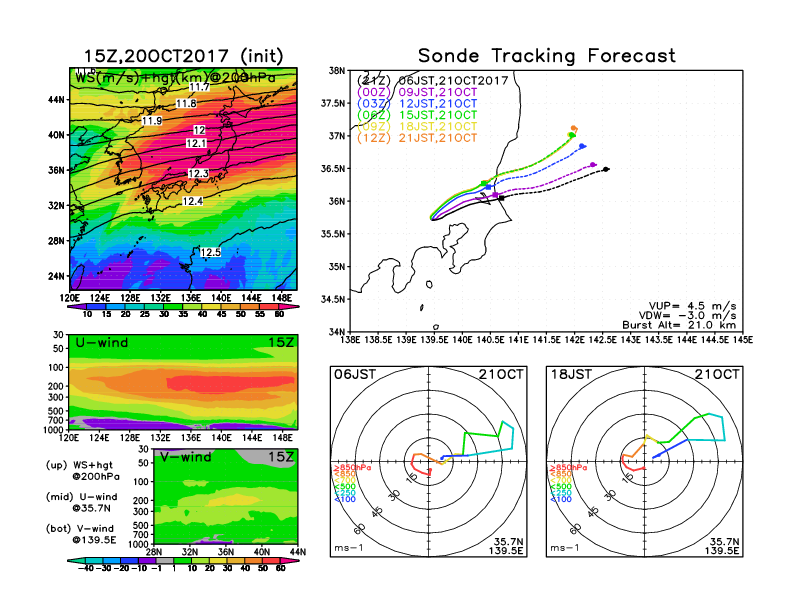Click the '06JST' hodograph title

355,375
